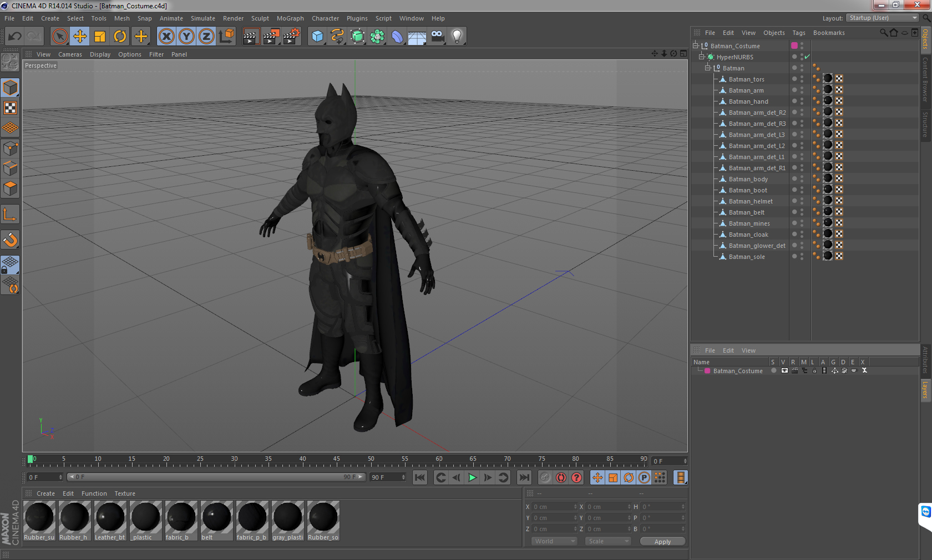Click the Undo arrow icon
Screen dimensions: 932x560
click(x=15, y=37)
